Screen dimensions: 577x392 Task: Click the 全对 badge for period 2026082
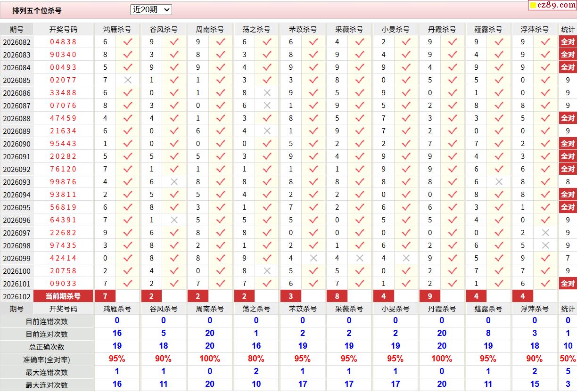[x=568, y=42]
